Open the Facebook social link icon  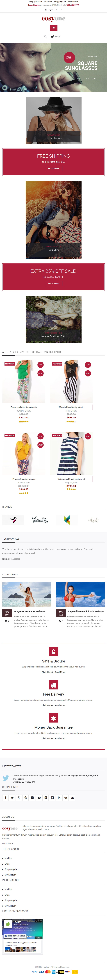[x=6, y=797]
